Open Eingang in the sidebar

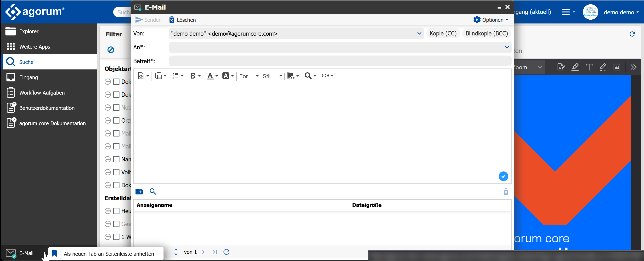[x=50, y=77]
